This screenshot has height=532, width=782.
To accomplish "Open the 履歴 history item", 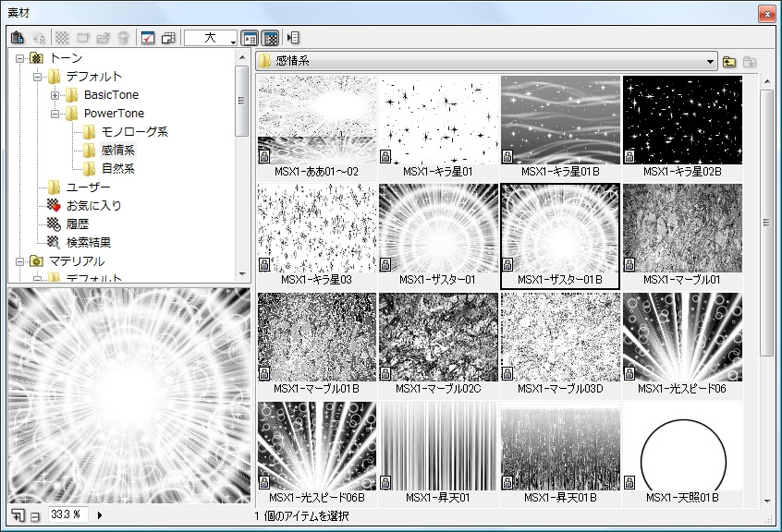I will (x=78, y=224).
